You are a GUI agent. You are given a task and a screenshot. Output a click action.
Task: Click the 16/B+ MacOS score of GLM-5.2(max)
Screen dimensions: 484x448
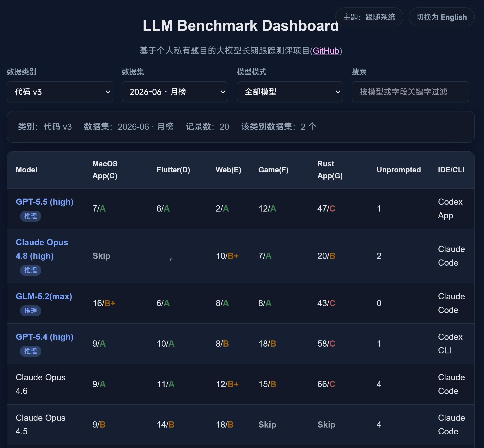[x=104, y=303]
